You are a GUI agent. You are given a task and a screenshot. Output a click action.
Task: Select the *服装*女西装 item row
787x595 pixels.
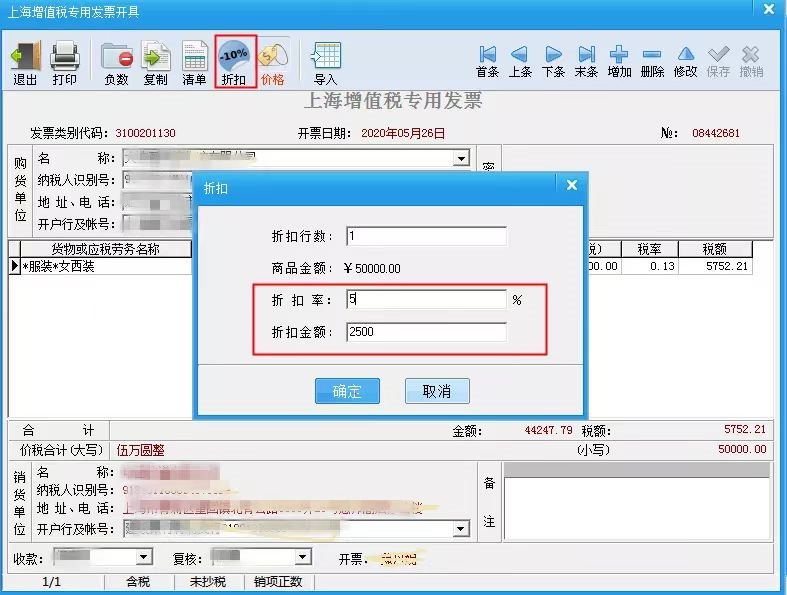tap(105, 266)
